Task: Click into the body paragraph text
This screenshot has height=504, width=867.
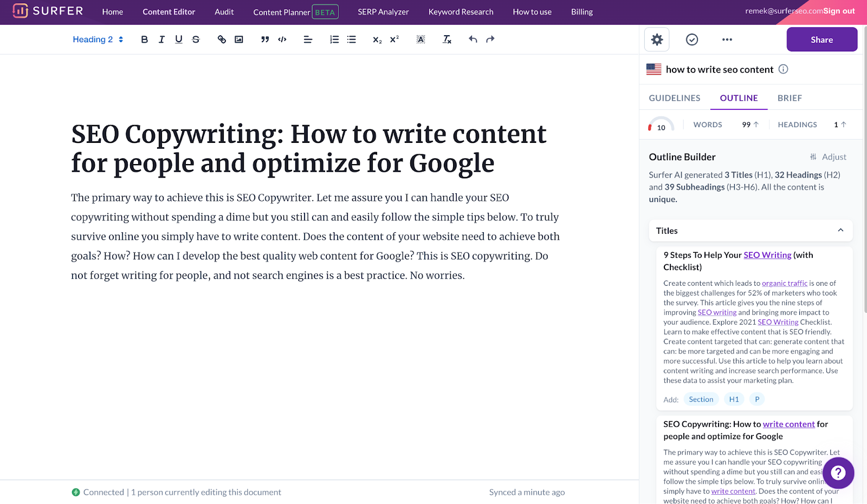Action: pos(315,237)
